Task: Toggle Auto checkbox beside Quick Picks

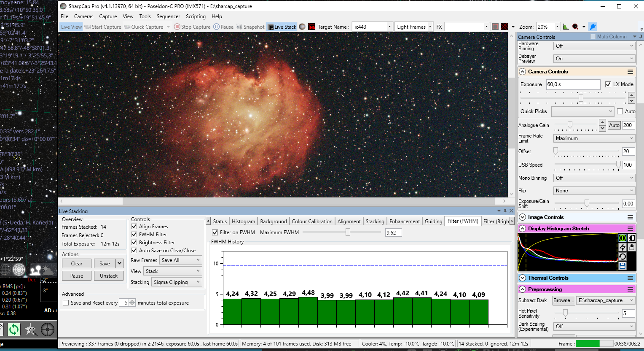Action: tap(620, 111)
